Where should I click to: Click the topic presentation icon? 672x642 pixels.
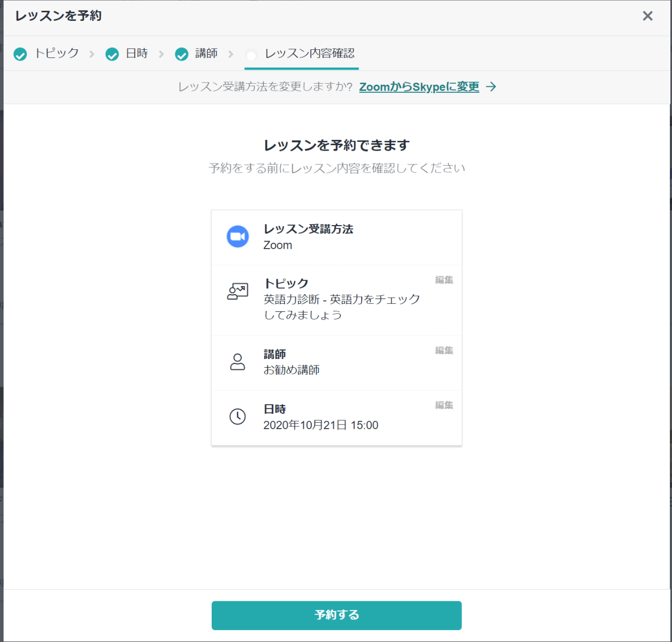click(237, 292)
